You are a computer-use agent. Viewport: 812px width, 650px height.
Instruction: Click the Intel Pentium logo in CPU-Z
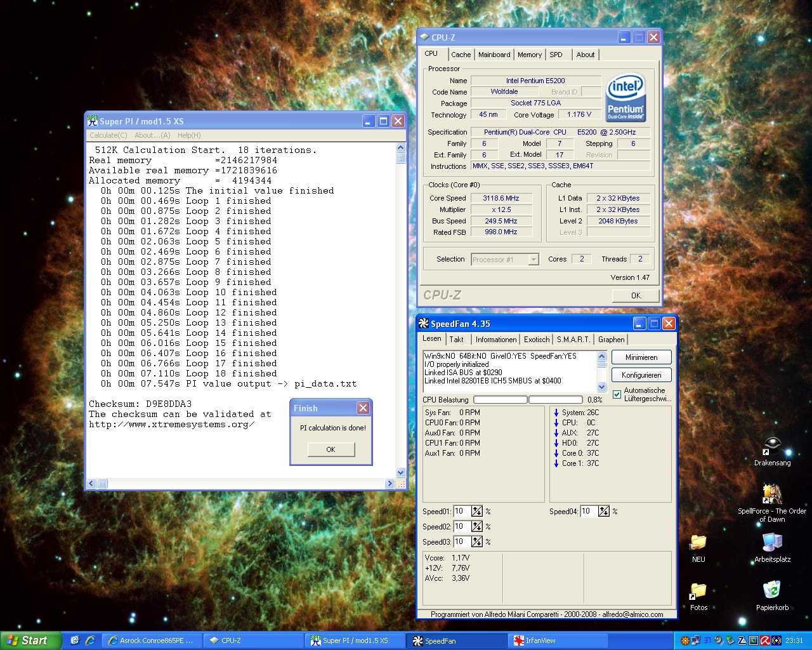tap(625, 97)
